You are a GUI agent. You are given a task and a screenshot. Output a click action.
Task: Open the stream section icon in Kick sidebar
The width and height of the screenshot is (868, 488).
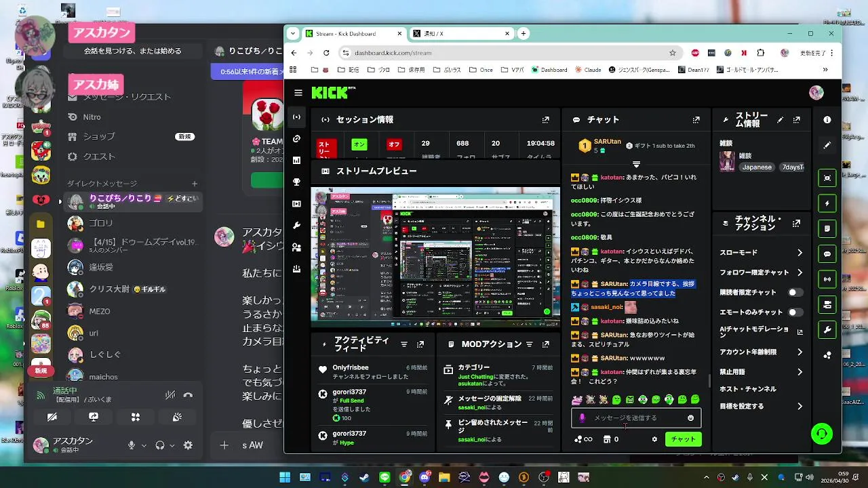pos(296,117)
